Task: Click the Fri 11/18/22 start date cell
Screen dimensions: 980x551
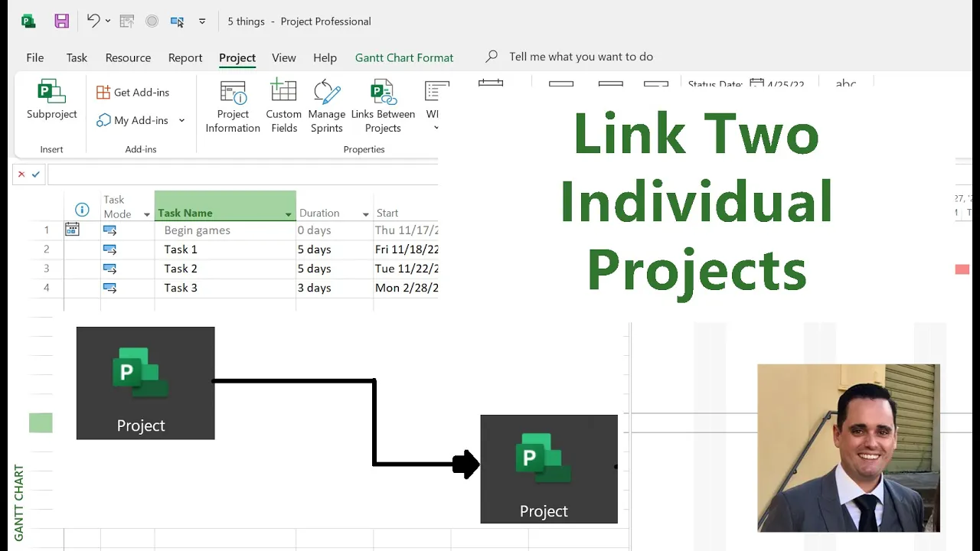Action: click(406, 249)
